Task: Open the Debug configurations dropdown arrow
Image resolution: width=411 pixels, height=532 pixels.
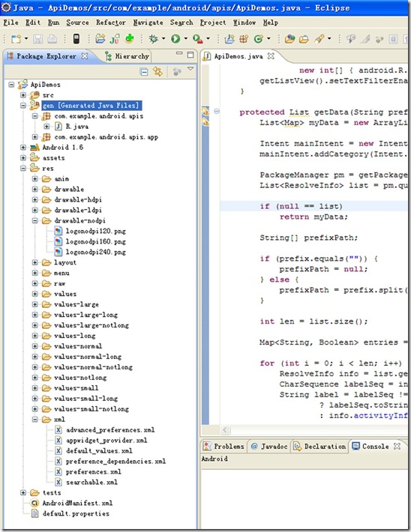Action: coord(163,39)
